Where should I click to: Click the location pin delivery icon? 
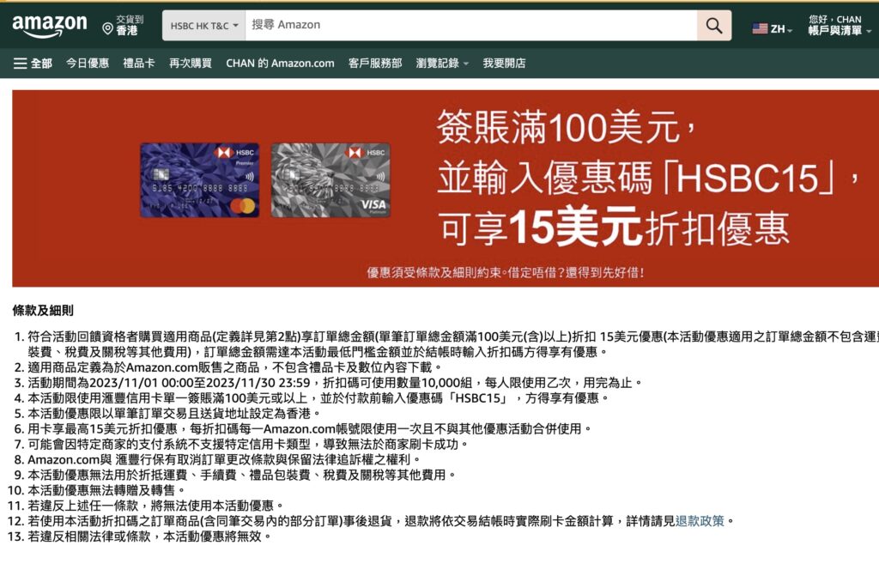pyautogui.click(x=107, y=28)
